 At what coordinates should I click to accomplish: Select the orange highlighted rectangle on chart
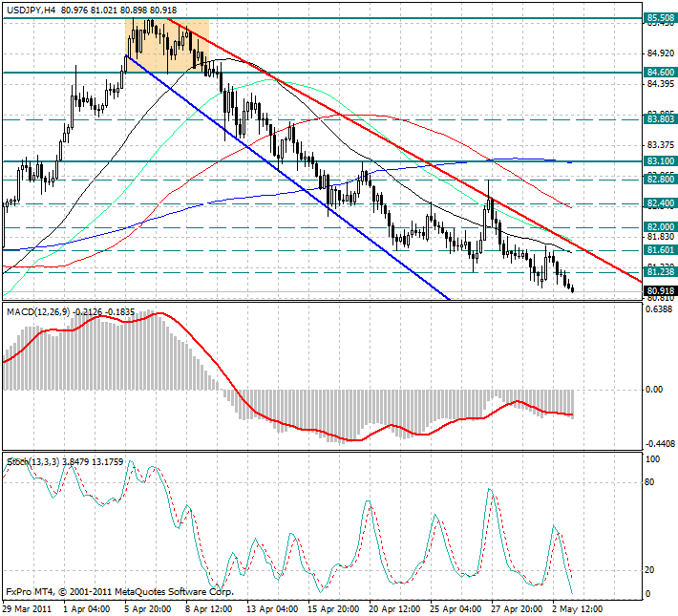[x=167, y=46]
